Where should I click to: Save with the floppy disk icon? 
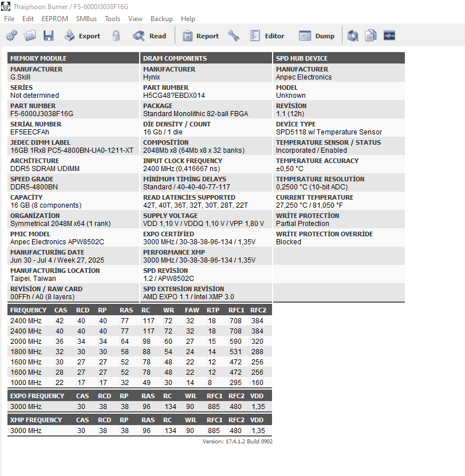(x=48, y=35)
